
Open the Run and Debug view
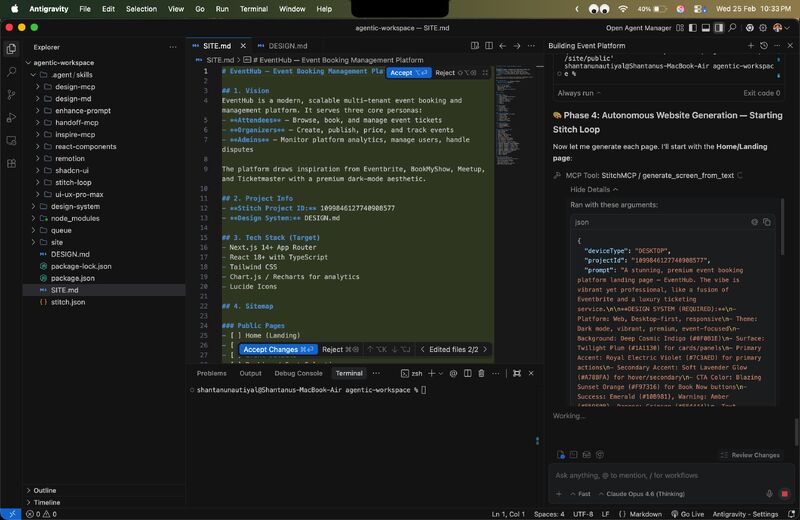pyautogui.click(x=11, y=118)
